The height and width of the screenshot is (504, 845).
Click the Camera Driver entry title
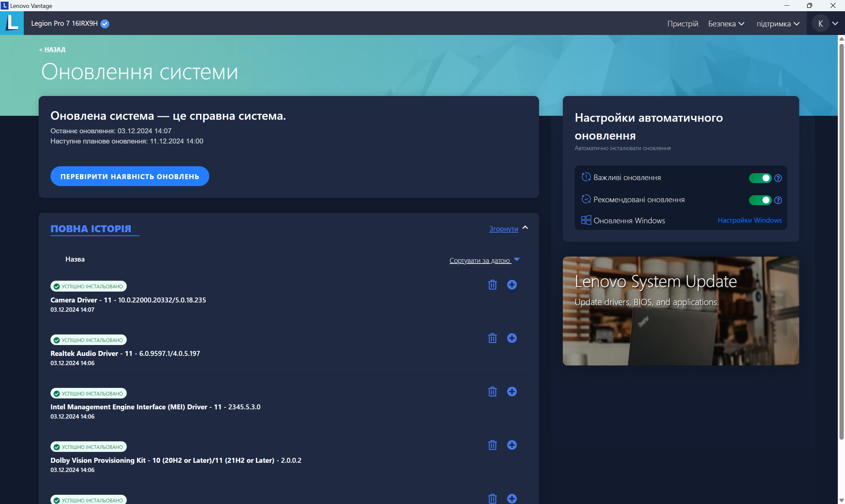pyautogui.click(x=128, y=300)
